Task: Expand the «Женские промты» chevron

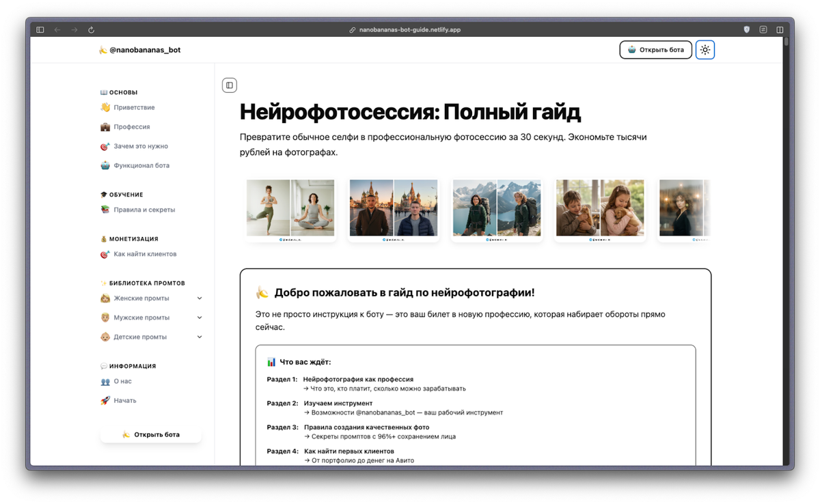Action: (200, 298)
